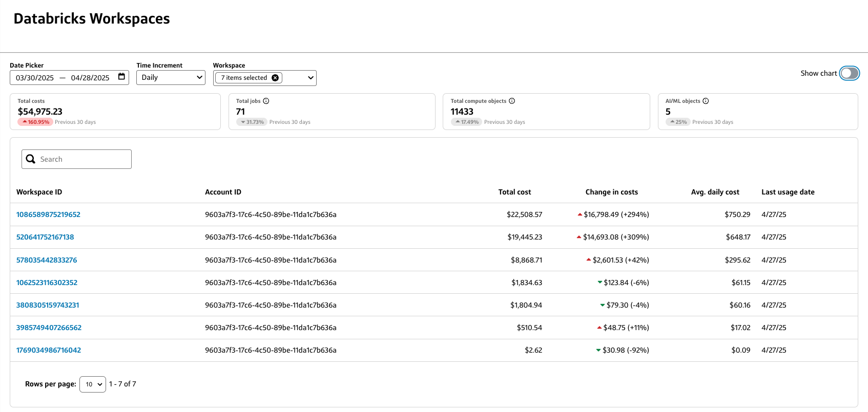Screen dimensions: 868x412
Task: Click the Databricks Workspaces page heading
Action: pyautogui.click(x=92, y=18)
